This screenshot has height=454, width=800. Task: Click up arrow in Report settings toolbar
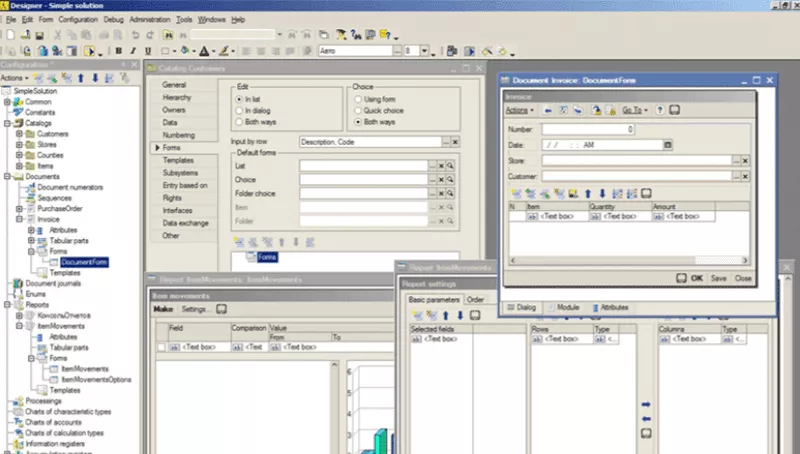[x=445, y=316]
